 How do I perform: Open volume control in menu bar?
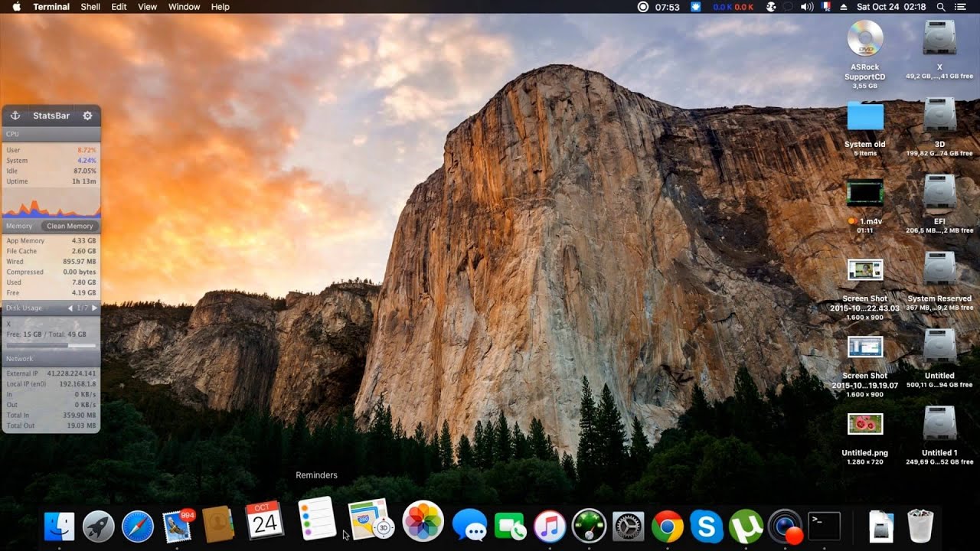point(806,6)
